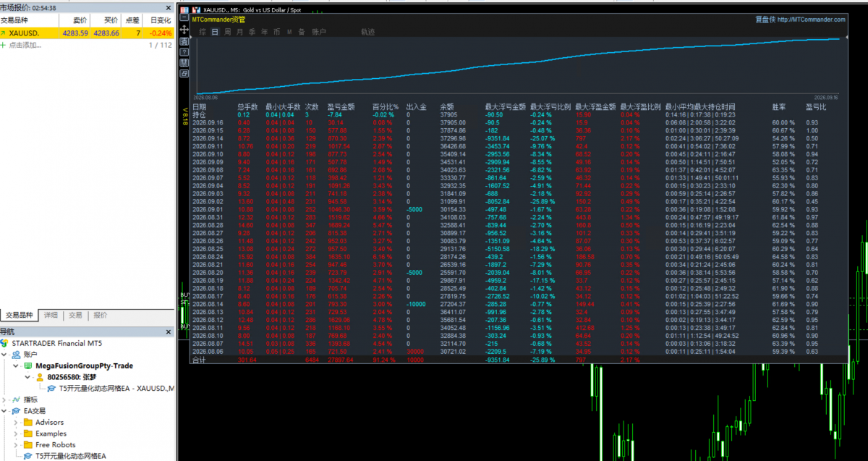The image size is (868, 461).
Task: Select the 季 quarterly tab
Action: point(252,32)
